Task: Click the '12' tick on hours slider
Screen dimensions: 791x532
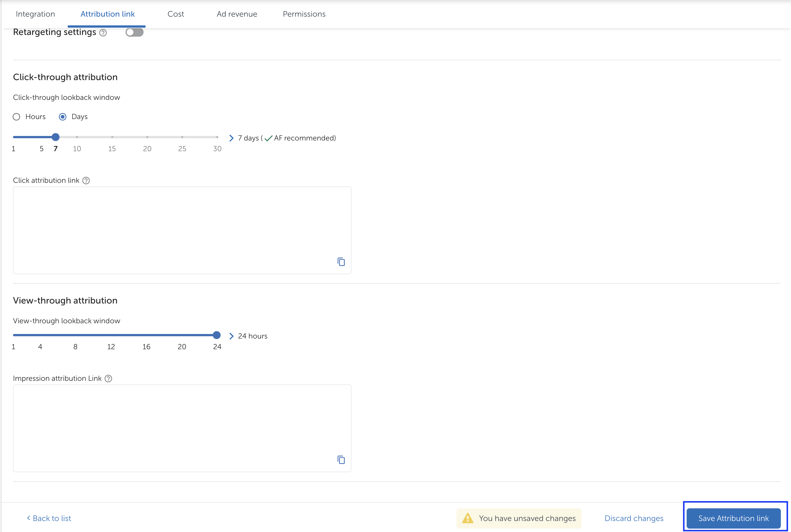Action: click(x=111, y=347)
